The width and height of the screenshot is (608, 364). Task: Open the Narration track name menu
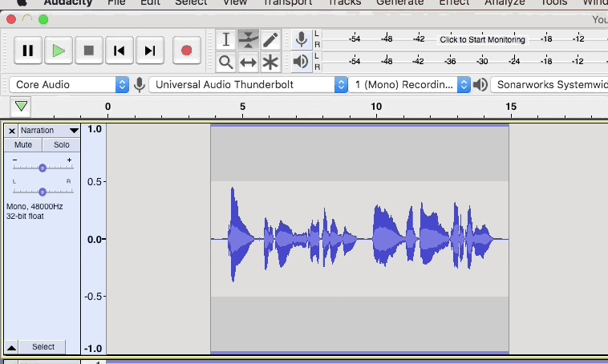click(x=48, y=131)
